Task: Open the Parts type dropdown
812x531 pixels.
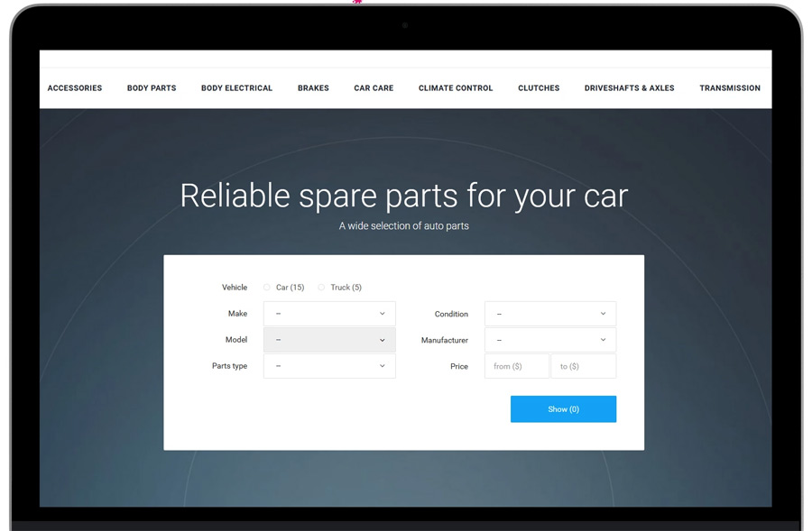Action: pyautogui.click(x=328, y=366)
